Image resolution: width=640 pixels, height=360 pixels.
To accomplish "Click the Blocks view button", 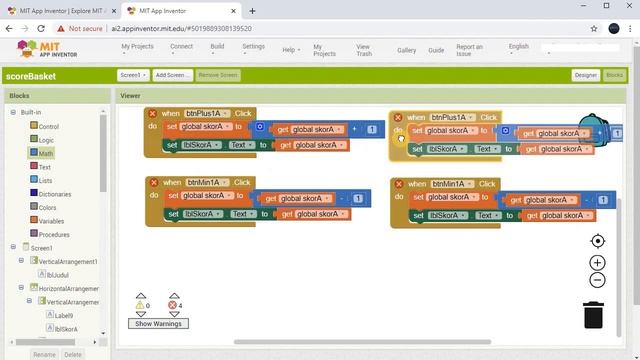I will click(614, 75).
